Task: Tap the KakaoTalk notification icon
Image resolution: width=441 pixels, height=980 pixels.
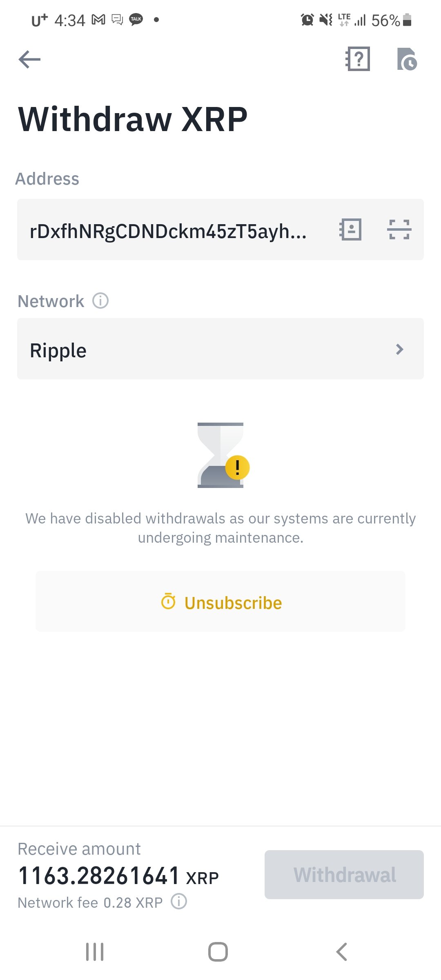Action: click(x=136, y=19)
